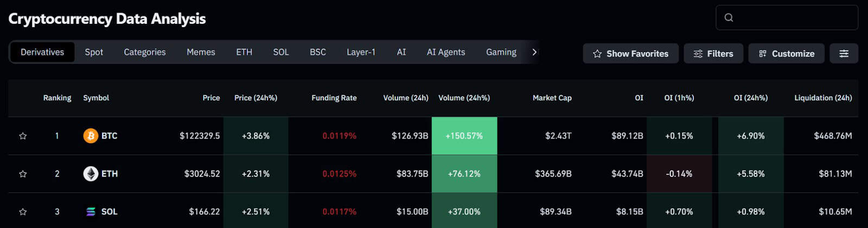Favorite BTC with its star icon
The image size is (868, 228).
(x=23, y=136)
